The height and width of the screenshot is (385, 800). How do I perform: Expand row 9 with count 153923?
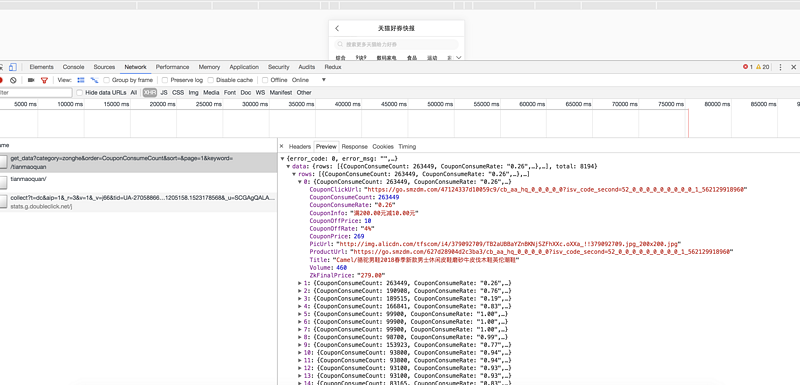point(300,345)
